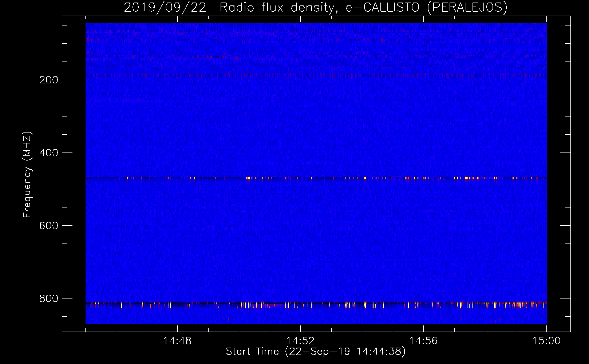Click the plot title '2019/09/22 Radio flux density'
Image resolution: width=589 pixels, height=364 pixels.
315,7
